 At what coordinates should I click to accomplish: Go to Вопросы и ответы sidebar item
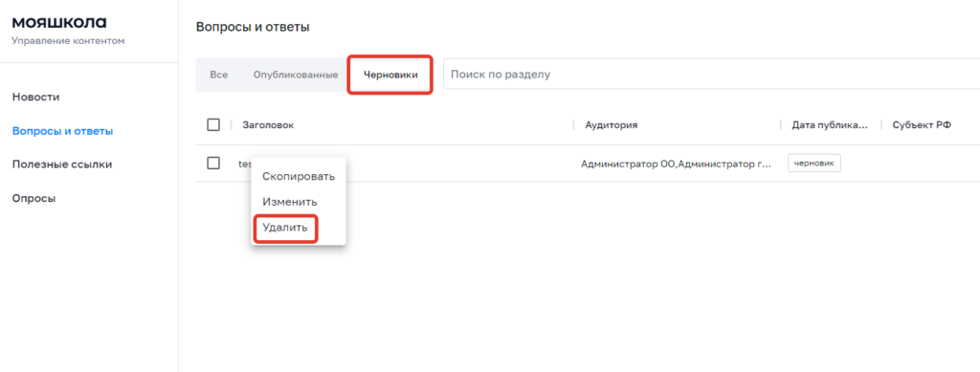(x=62, y=131)
